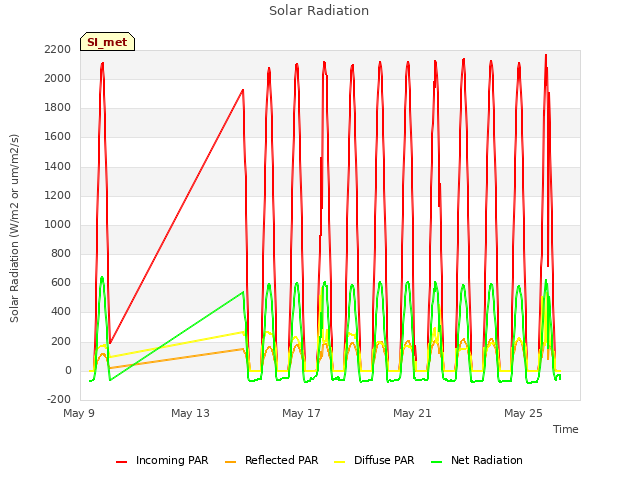Click the yellow Diffuse PAR legend swatch
This screenshot has width=640, height=480.
pyautogui.click(x=339, y=462)
